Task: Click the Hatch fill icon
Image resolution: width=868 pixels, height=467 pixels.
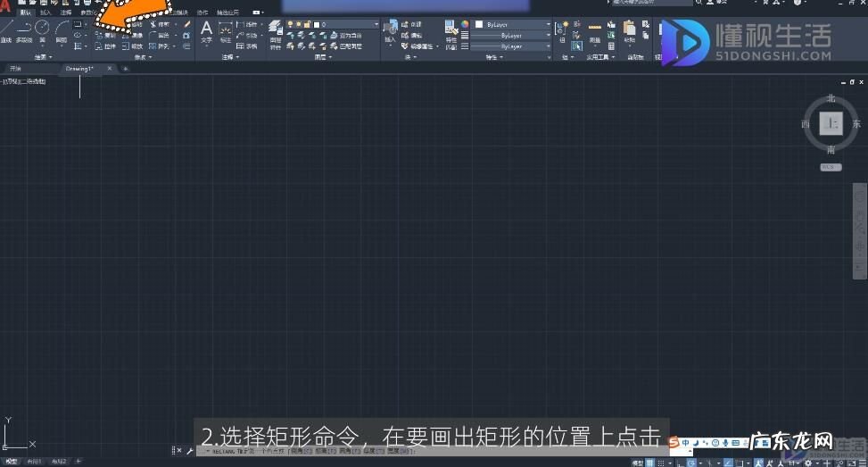Action: pos(78,46)
